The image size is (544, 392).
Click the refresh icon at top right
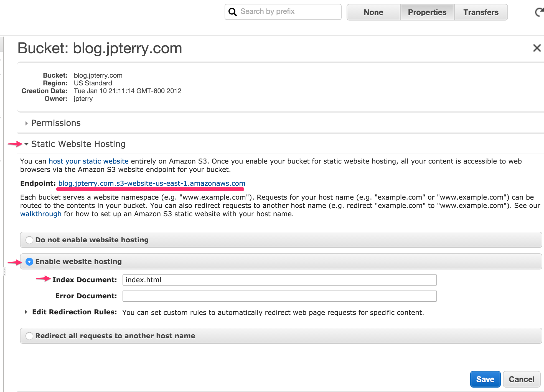point(539,12)
